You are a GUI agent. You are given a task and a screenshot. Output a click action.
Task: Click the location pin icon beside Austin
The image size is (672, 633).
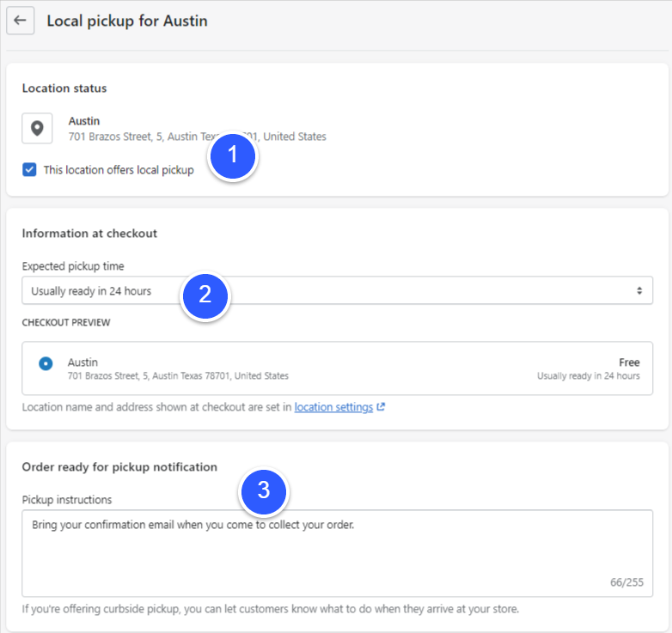[37, 128]
